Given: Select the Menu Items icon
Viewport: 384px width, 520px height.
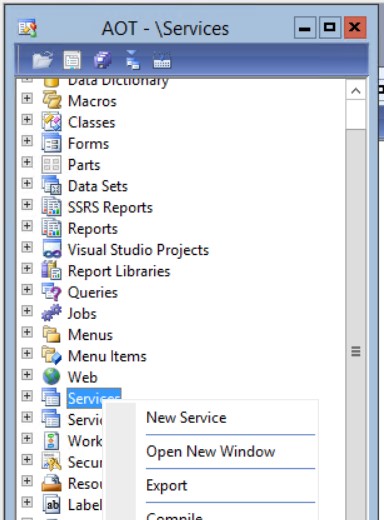Looking at the screenshot, I should click(x=52, y=356).
